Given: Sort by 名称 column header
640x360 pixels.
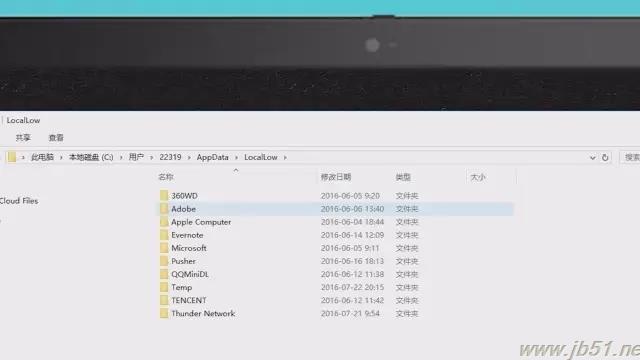Looking at the screenshot, I should coord(166,177).
